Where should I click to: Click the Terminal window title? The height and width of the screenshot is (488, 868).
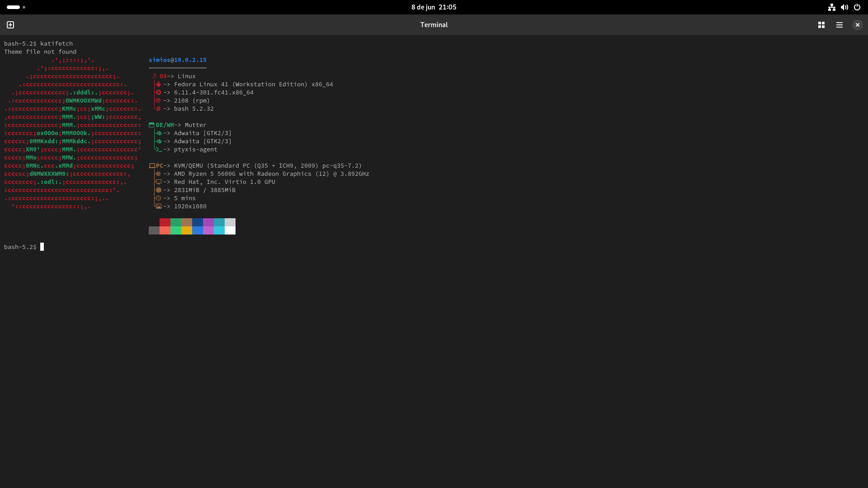tap(434, 25)
